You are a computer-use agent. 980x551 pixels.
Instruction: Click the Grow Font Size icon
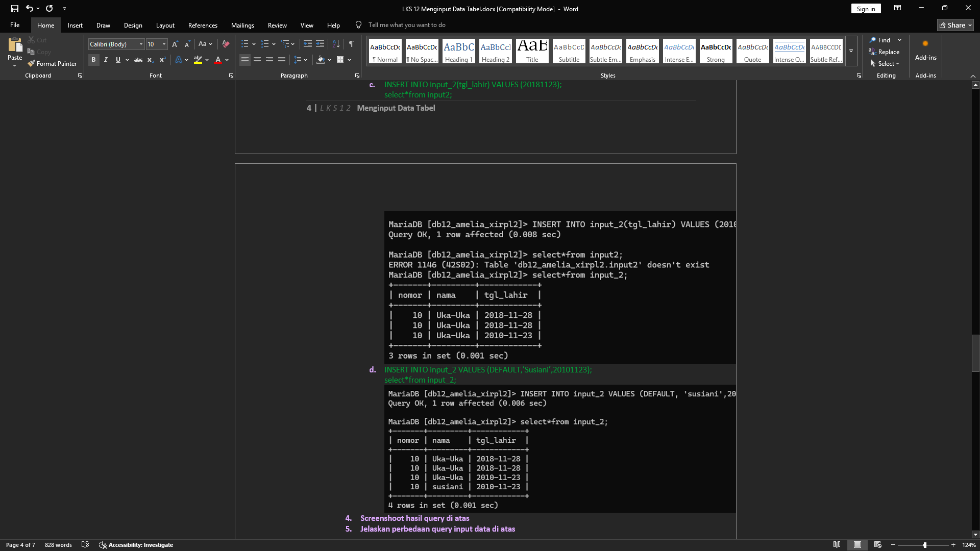(175, 44)
